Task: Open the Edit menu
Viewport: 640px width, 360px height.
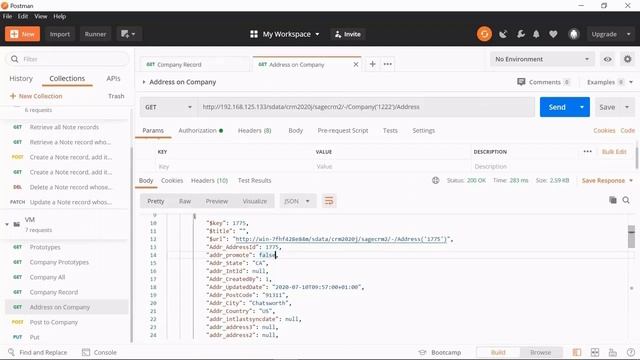Action: tap(23, 16)
